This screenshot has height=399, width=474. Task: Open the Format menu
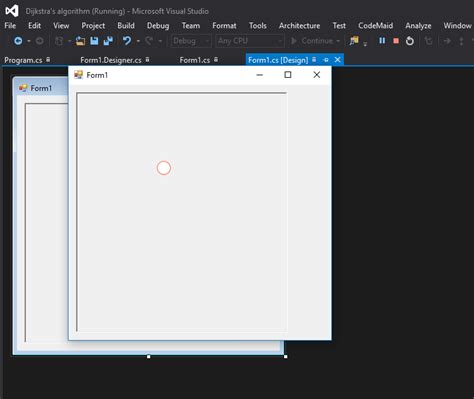tap(224, 26)
